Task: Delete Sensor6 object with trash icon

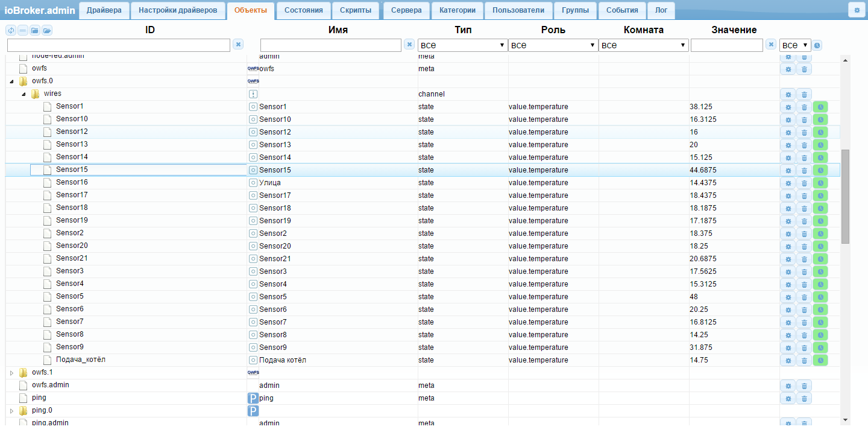Action: [x=804, y=309]
